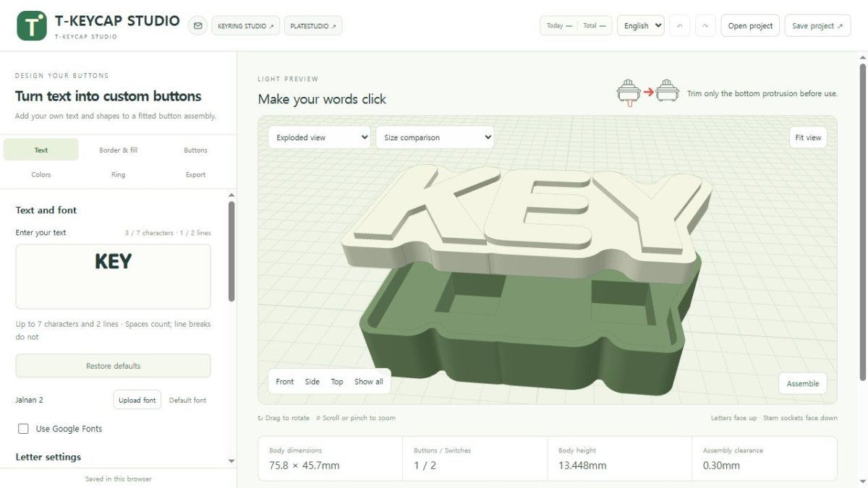The width and height of the screenshot is (868, 488).
Task: Click the body dimensions value 75.8 × 45.7mm
Action: tap(305, 466)
